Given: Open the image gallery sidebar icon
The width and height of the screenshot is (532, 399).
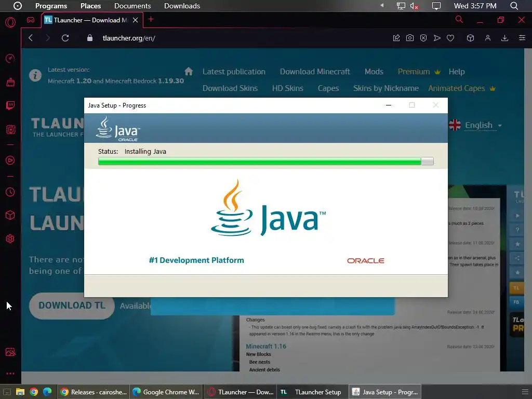Looking at the screenshot, I should coord(10,352).
